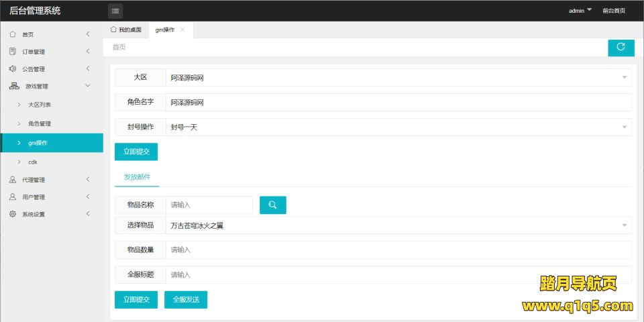Click the 系统设置 gear icon
Image resolution: width=644 pixels, height=322 pixels.
coord(13,215)
